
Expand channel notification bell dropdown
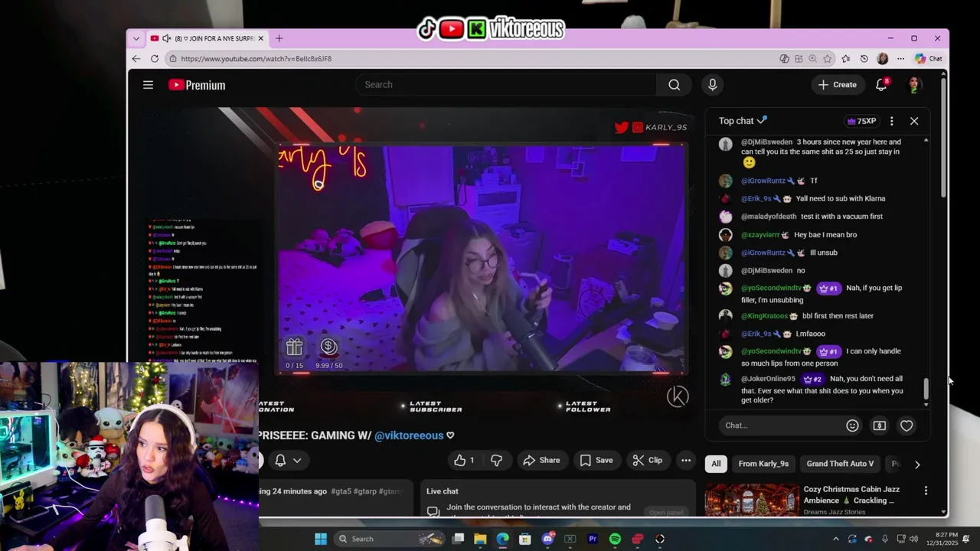[288, 460]
